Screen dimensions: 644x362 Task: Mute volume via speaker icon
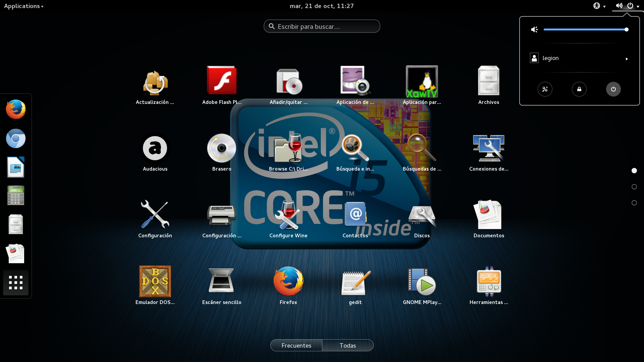pos(535,29)
